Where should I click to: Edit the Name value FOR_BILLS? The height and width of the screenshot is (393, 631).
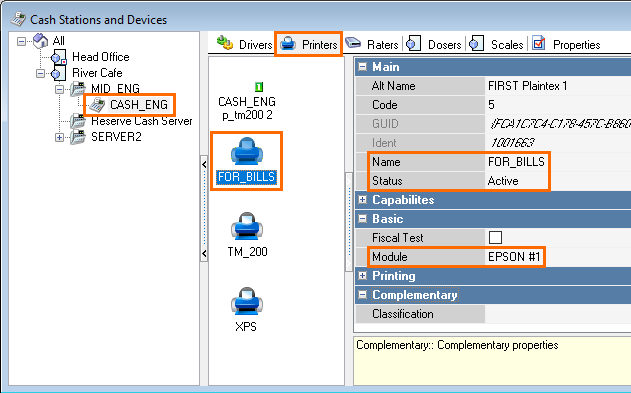coord(516,162)
